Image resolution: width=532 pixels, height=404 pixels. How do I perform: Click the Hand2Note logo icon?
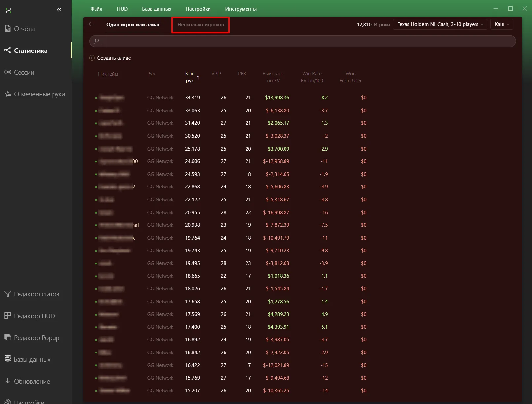[8, 11]
